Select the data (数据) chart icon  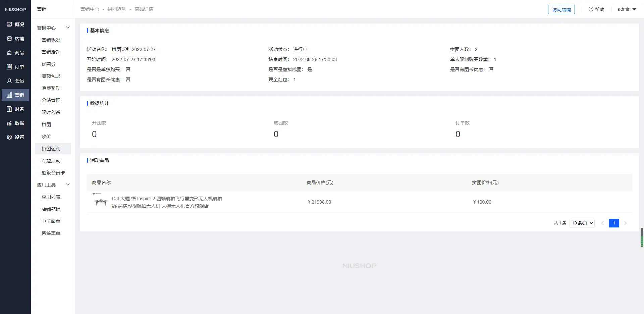click(x=9, y=123)
